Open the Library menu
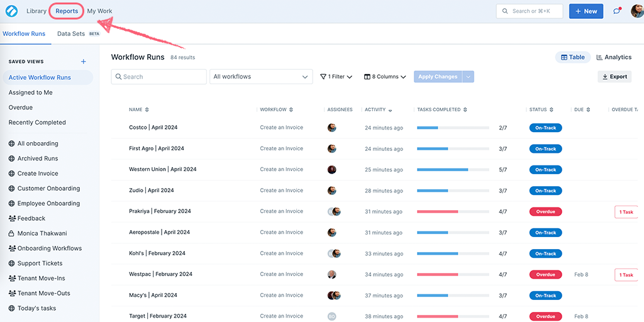644x322 pixels. (x=36, y=11)
